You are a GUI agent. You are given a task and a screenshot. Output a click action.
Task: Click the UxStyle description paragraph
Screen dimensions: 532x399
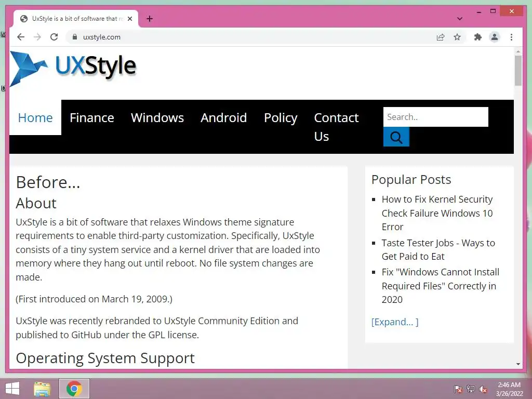click(x=168, y=249)
